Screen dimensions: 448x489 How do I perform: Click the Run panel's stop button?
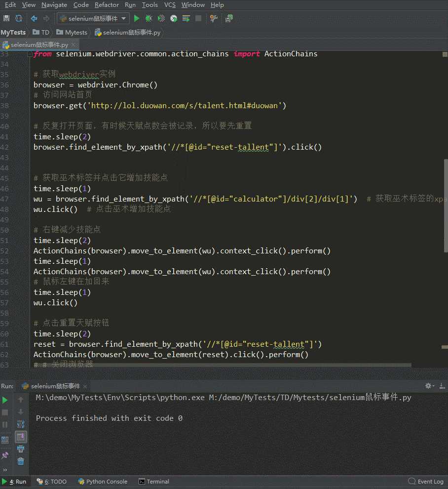[5, 412]
